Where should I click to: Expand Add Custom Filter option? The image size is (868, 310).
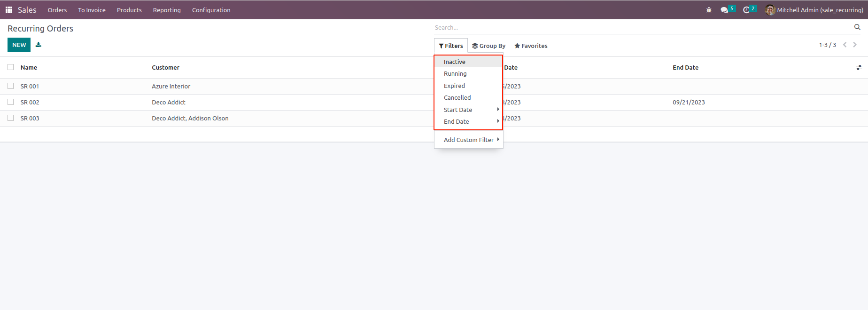click(468, 140)
